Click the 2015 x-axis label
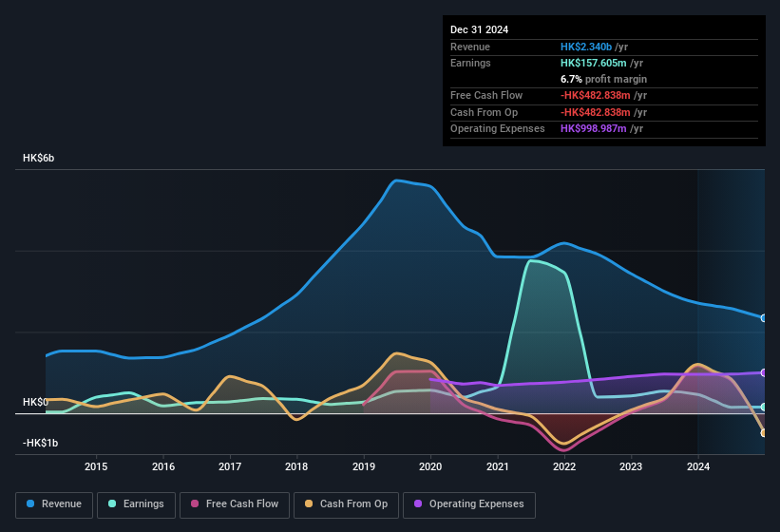 coord(96,466)
